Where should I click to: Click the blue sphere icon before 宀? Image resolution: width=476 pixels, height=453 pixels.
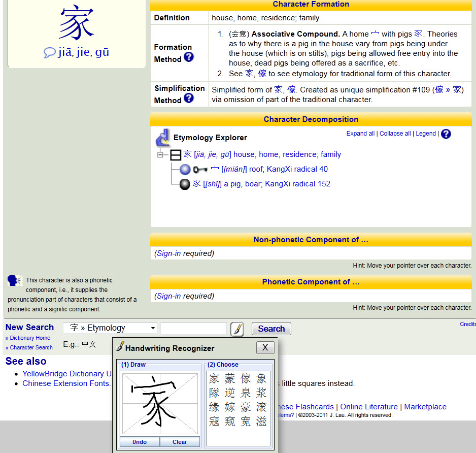[x=185, y=169]
